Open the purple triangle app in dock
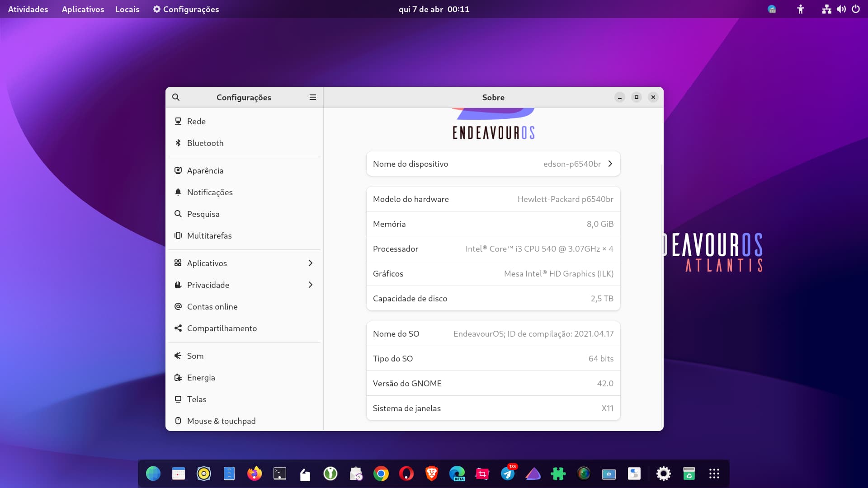Screen dimensions: 868x488 coord(533,474)
